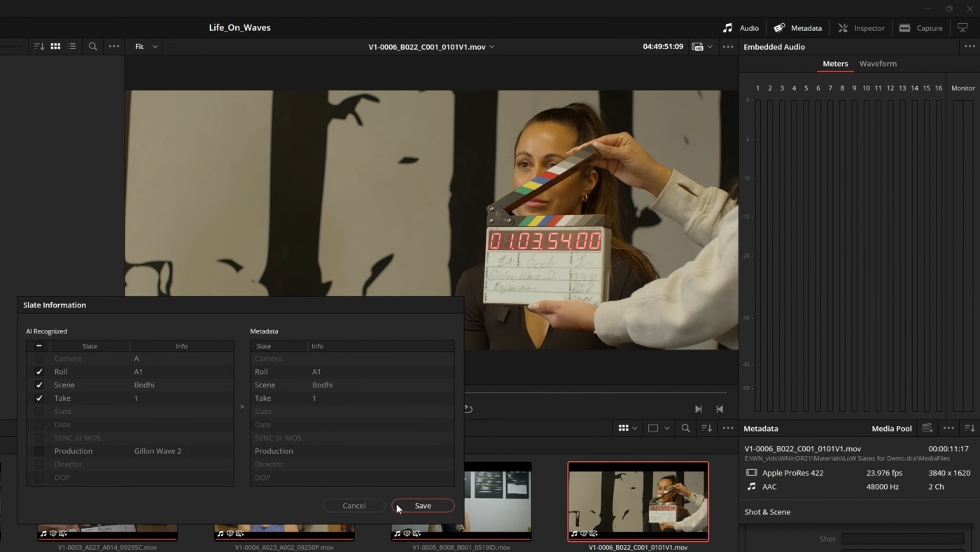Enable the Production checkbox
The image size is (980, 552).
39,451
